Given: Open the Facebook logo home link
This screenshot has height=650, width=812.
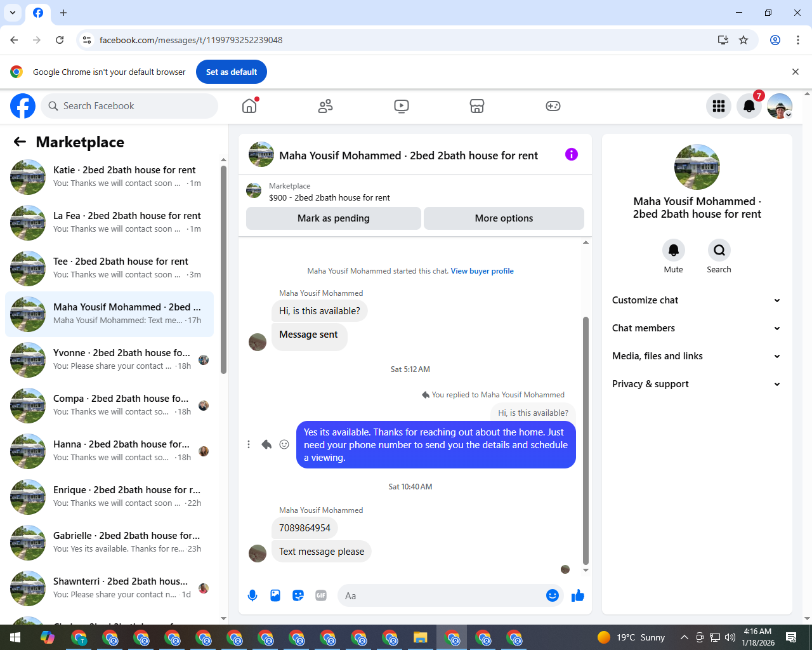Looking at the screenshot, I should (x=23, y=106).
